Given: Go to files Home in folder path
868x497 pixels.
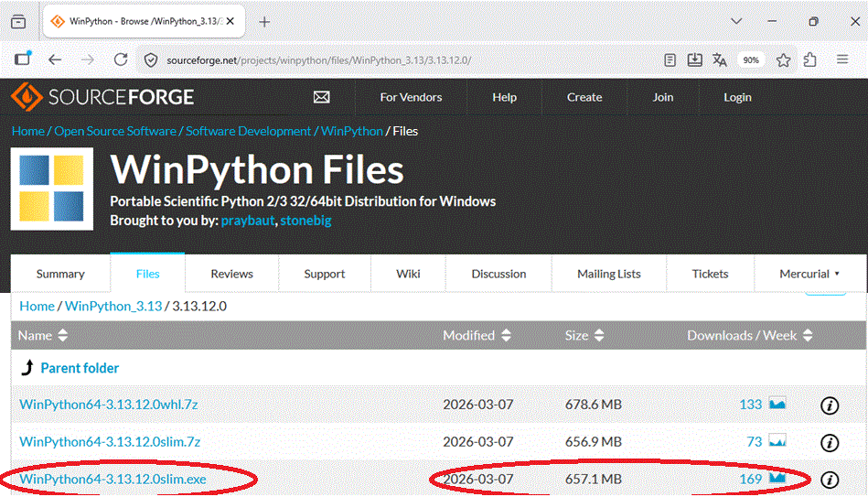Looking at the screenshot, I should tap(38, 307).
